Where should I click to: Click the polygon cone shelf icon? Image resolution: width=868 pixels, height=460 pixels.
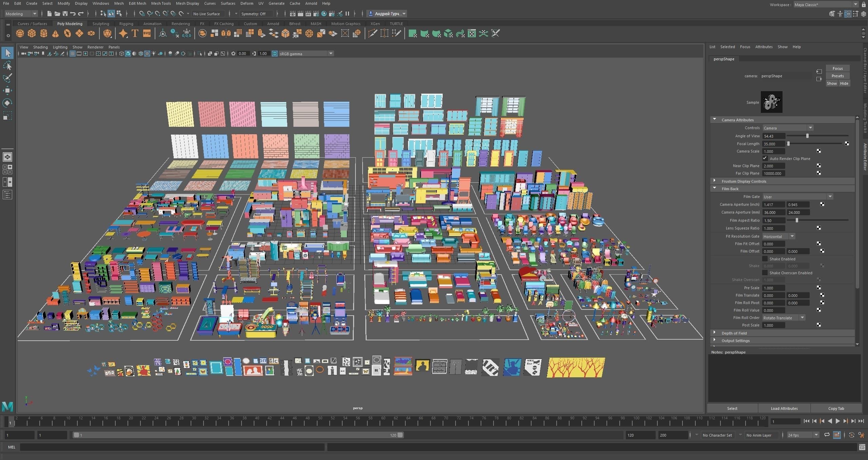point(56,33)
